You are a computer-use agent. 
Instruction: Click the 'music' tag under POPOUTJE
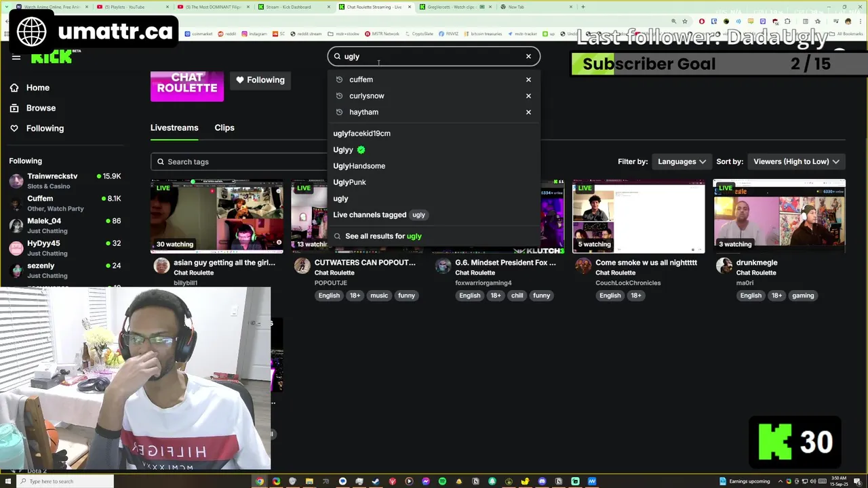379,296
